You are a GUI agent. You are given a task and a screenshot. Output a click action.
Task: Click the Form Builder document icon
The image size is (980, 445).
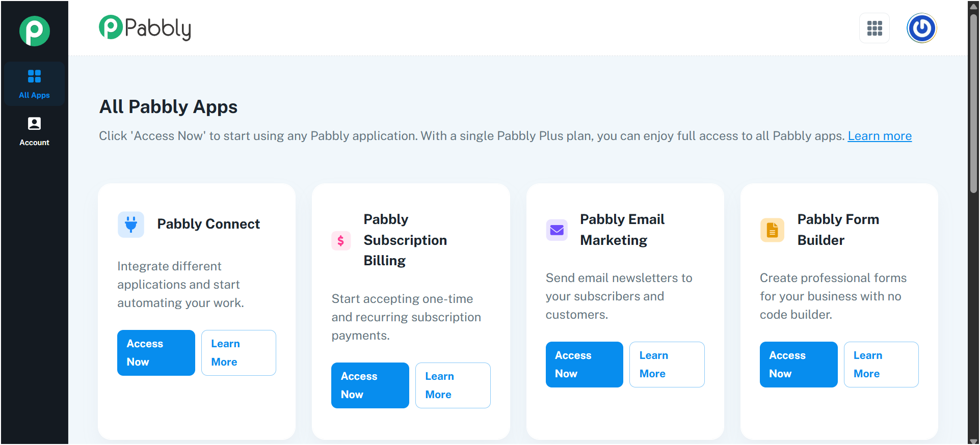[772, 230]
